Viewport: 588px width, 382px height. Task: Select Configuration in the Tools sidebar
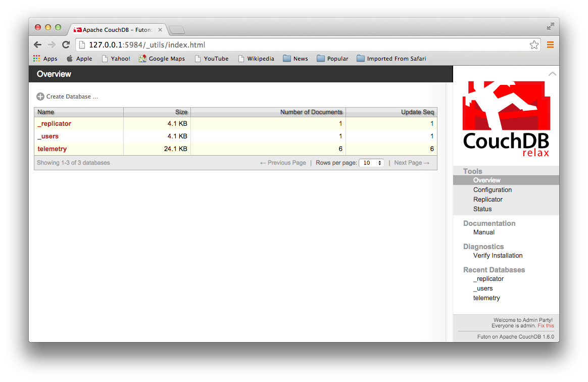(x=493, y=190)
